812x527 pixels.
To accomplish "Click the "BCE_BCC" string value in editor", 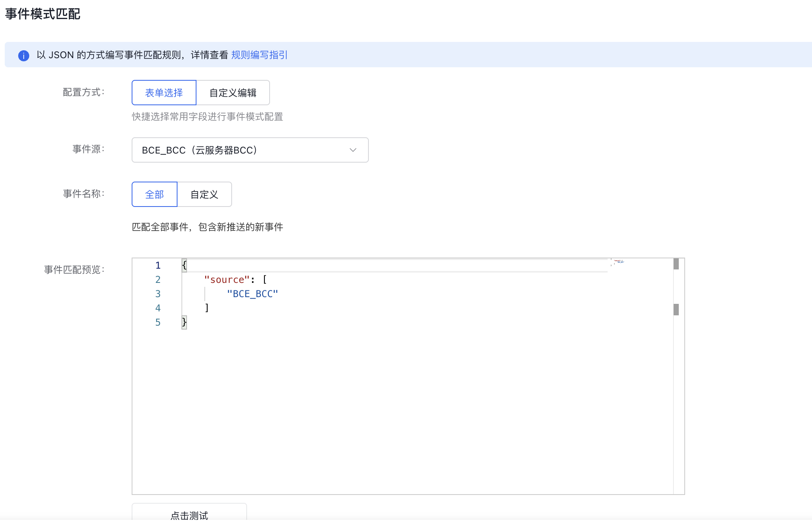I will click(252, 294).
